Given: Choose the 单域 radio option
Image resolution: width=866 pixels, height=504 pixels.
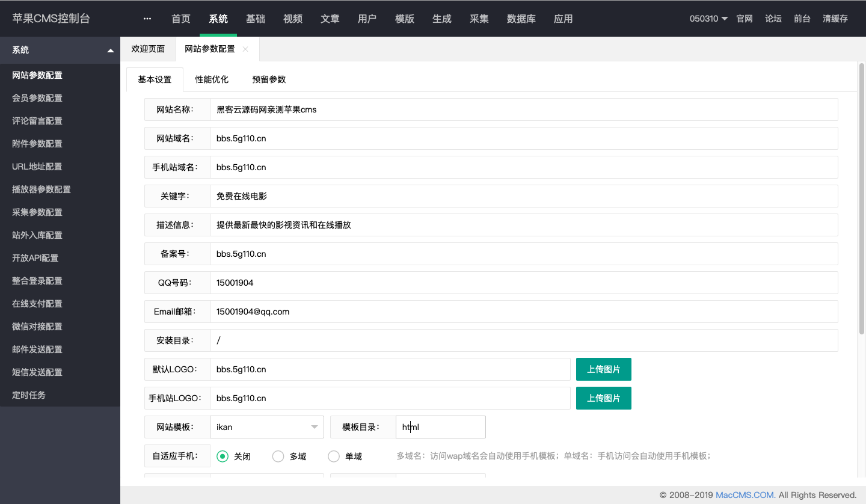Looking at the screenshot, I should [x=334, y=456].
